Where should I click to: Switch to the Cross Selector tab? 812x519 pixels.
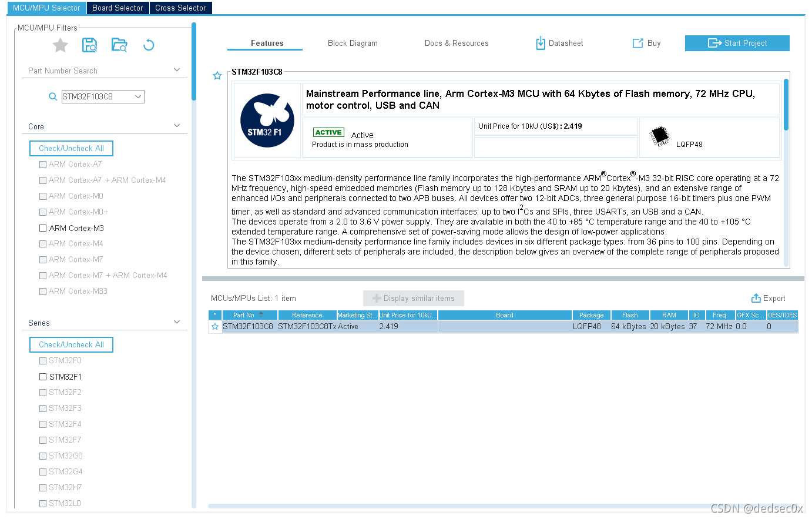(x=180, y=8)
